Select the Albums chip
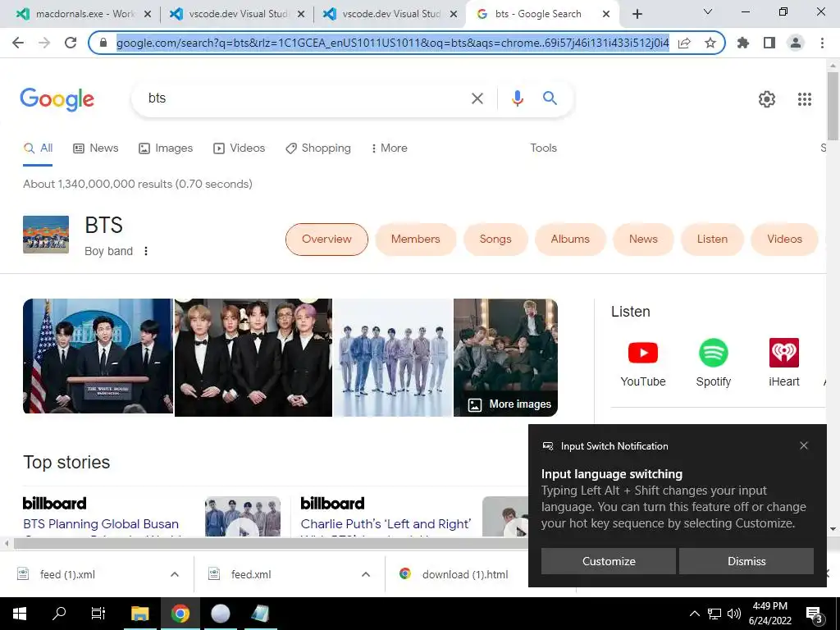Viewport: 840px width, 630px height. point(570,239)
